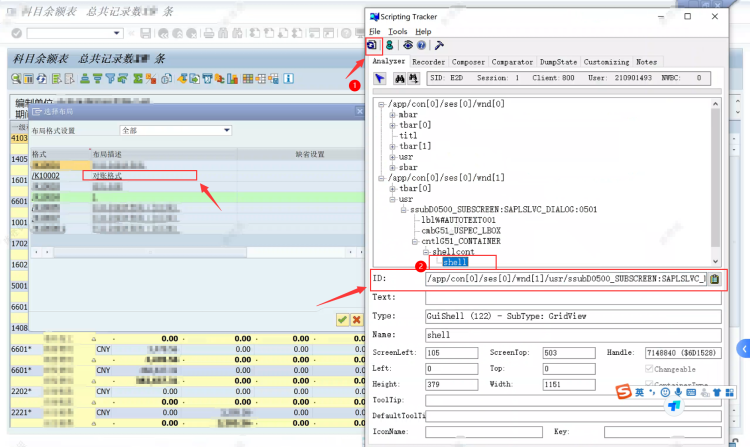750x447 pixels.
Task: Copy the ID using the clipboard icon
Action: [x=714, y=279]
